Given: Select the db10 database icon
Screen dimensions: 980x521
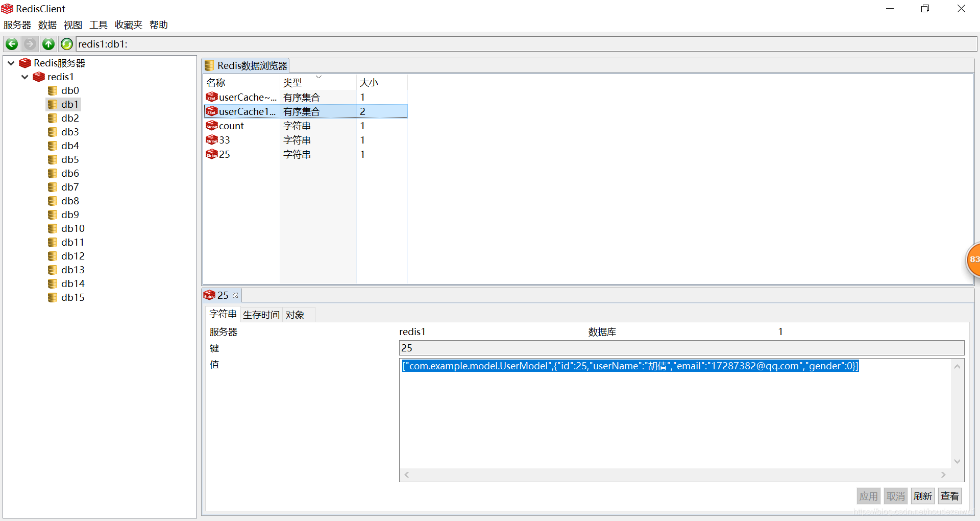Looking at the screenshot, I should [53, 228].
